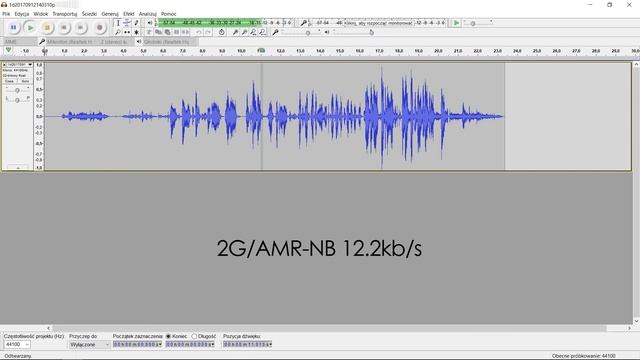Open the Analizuj menu
The image size is (640, 360).
(147, 14)
